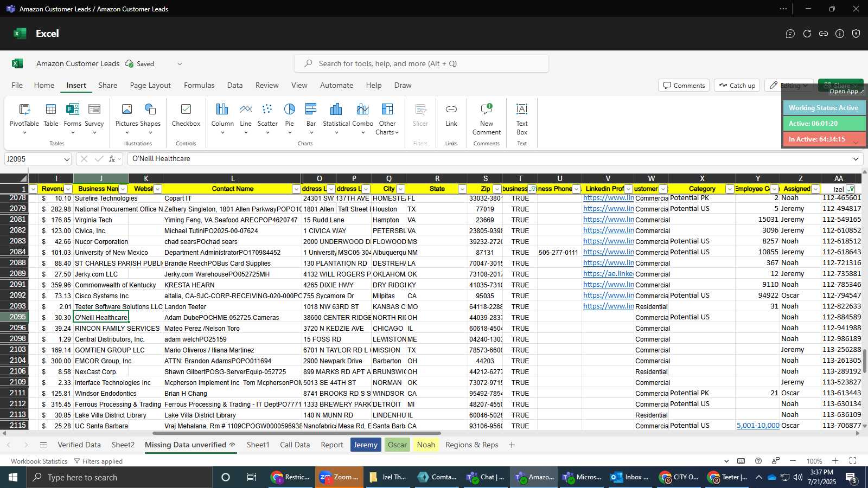Open the Revenue column filter dropdown

click(68, 189)
